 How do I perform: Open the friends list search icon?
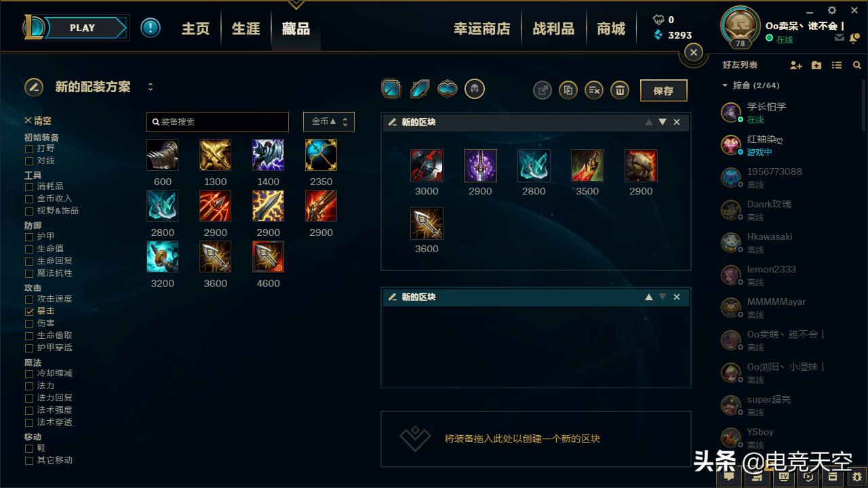[856, 65]
